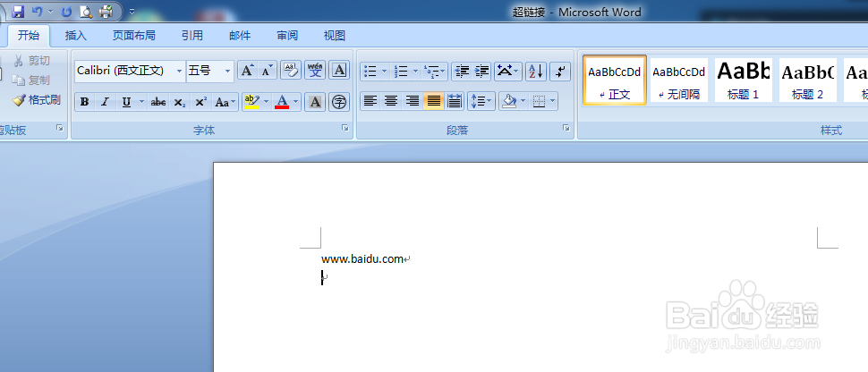Toggle bold formatting

point(85,102)
